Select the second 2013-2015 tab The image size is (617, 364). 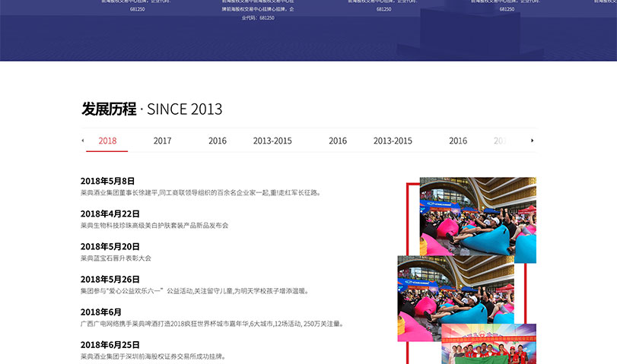pyautogui.click(x=393, y=141)
